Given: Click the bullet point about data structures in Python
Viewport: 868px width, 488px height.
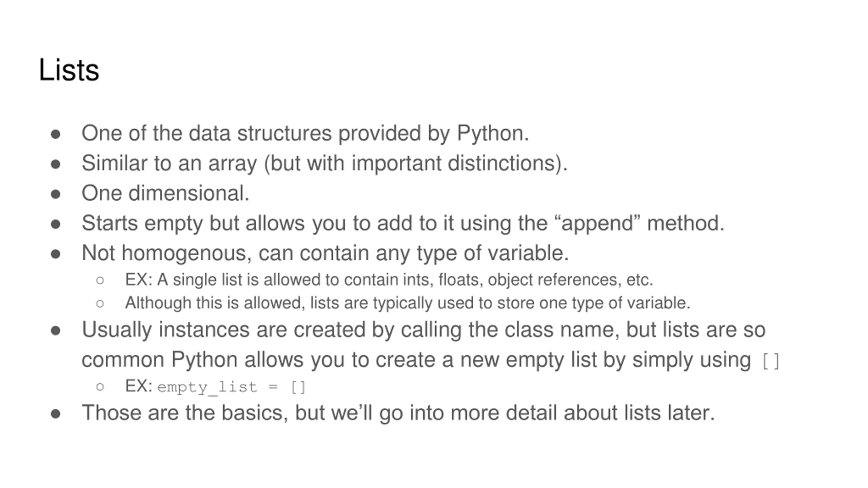Looking at the screenshot, I should [305, 133].
